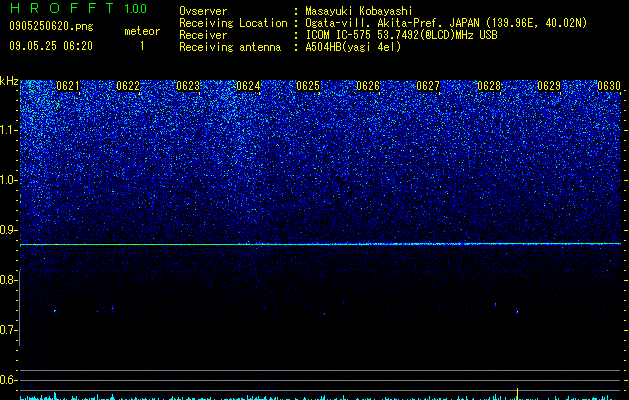Click the kHz axis label
The height and width of the screenshot is (400, 629).
[9, 81]
